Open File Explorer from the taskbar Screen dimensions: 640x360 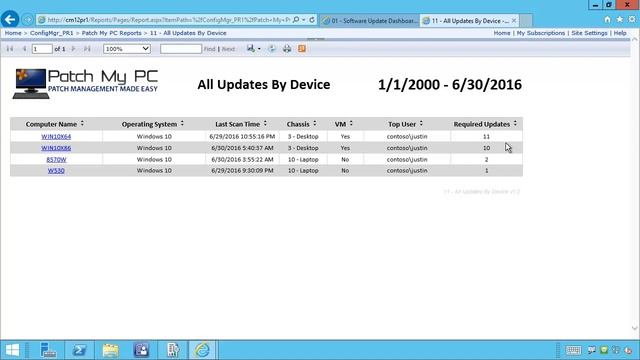[x=110, y=350]
